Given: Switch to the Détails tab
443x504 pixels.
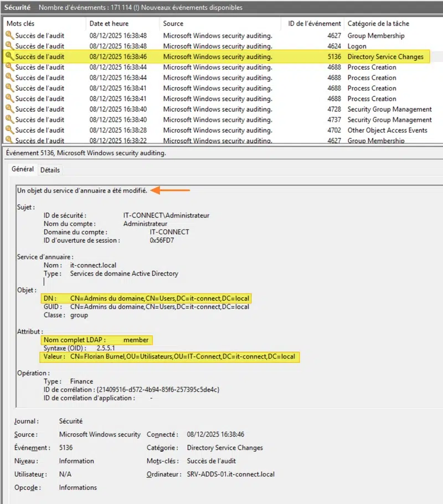Looking at the screenshot, I should coord(50,170).
